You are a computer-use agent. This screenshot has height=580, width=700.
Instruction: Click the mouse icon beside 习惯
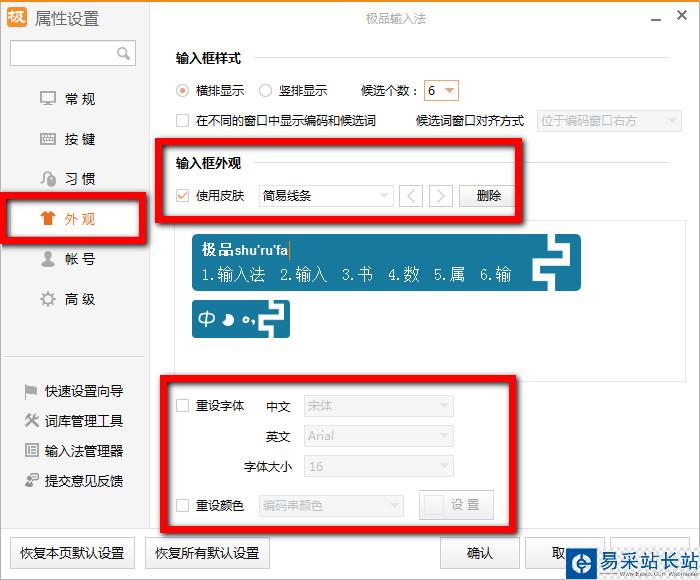[x=48, y=179]
